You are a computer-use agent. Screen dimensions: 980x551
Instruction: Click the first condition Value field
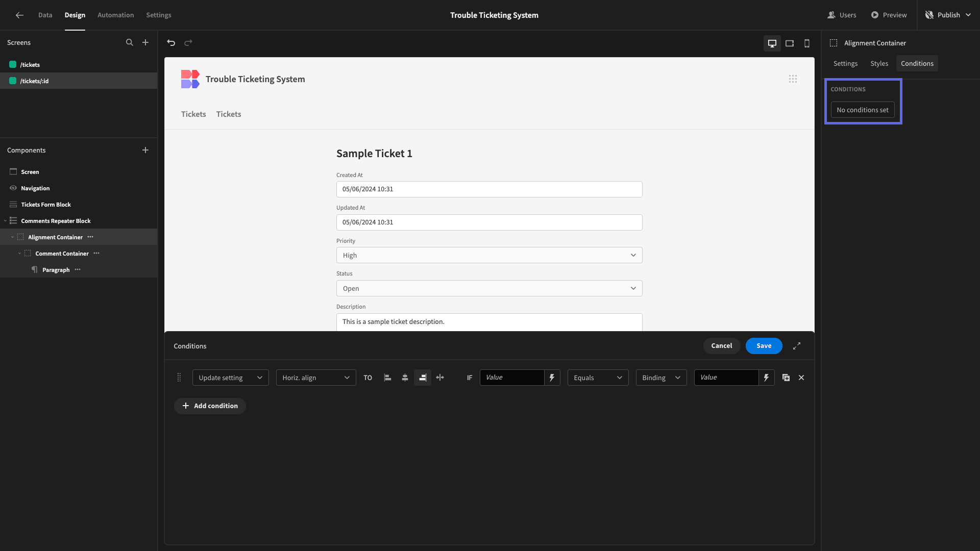pyautogui.click(x=512, y=378)
